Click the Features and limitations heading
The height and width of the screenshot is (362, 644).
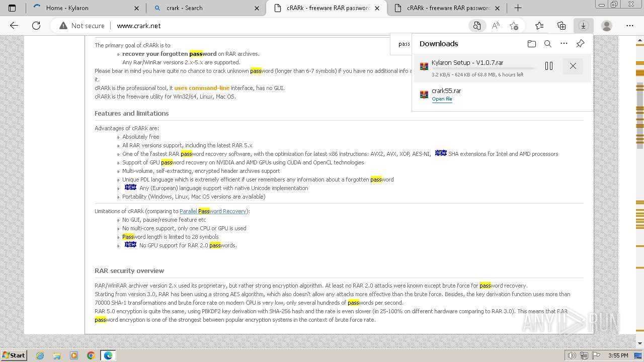132,114
